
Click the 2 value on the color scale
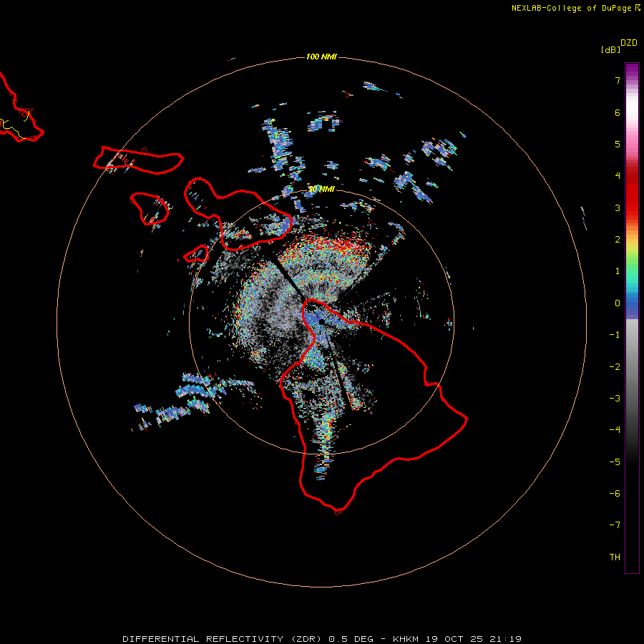tap(618, 240)
